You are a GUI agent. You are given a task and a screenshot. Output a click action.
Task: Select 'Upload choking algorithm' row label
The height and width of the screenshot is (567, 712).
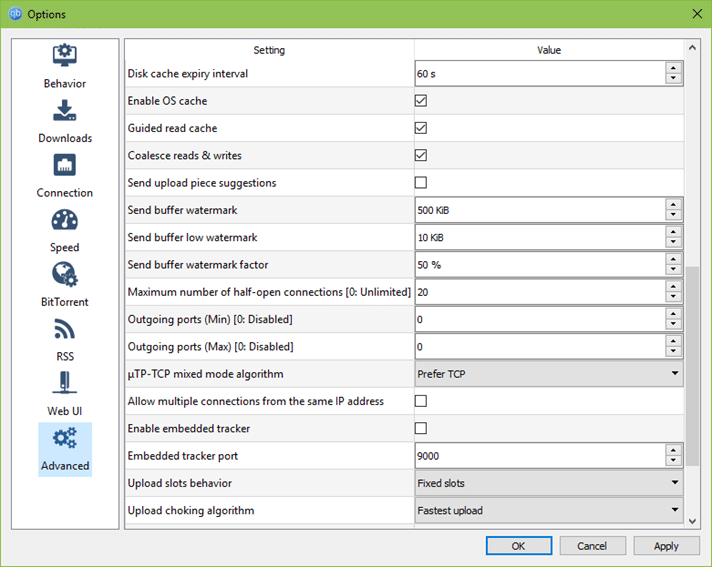pos(191,510)
